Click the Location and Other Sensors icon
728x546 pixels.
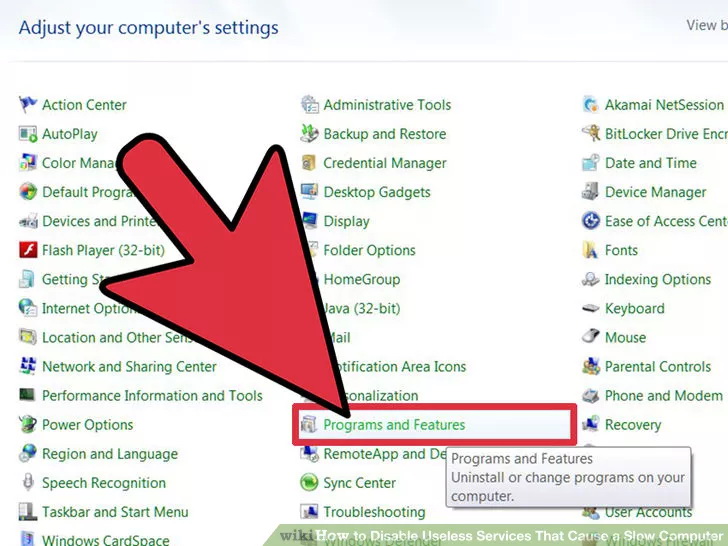coord(27,337)
